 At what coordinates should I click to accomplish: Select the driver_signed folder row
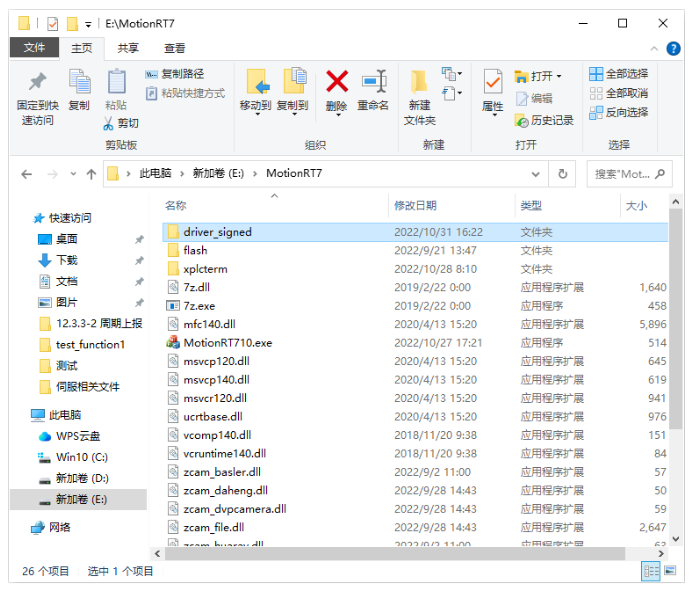point(415,232)
